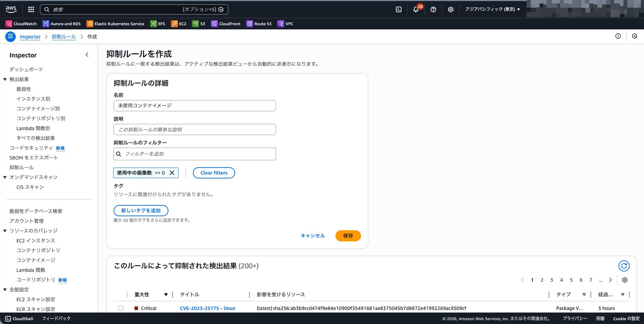The image size is (644, 324).
Task: Open the help question mark menu
Action: [433, 9]
